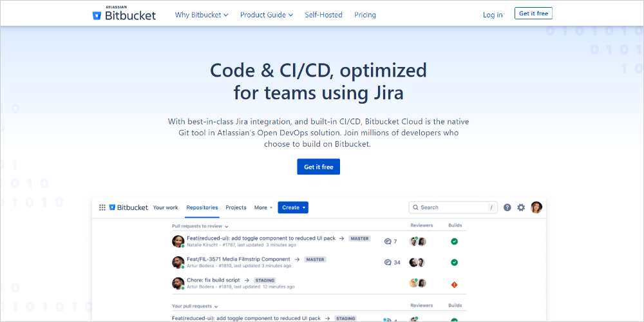Click the 'Natalie Kirscht - #1787' metadata line
This screenshot has height=322, width=644.
[241, 245]
